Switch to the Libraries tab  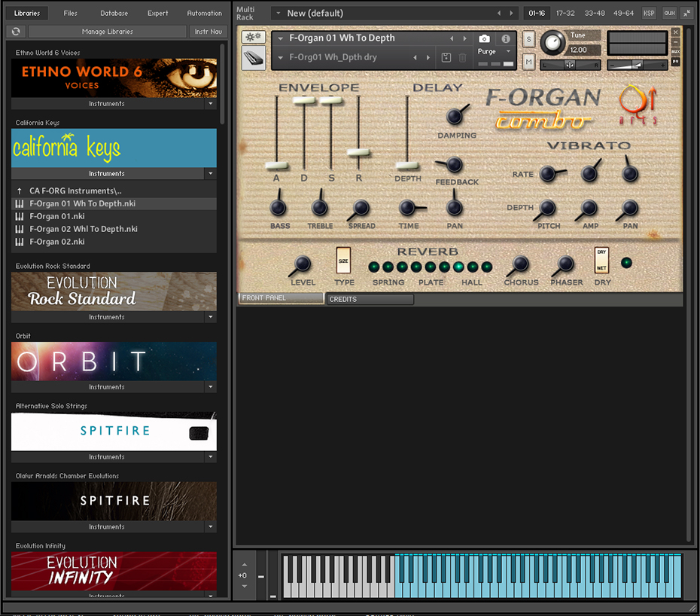coord(27,14)
